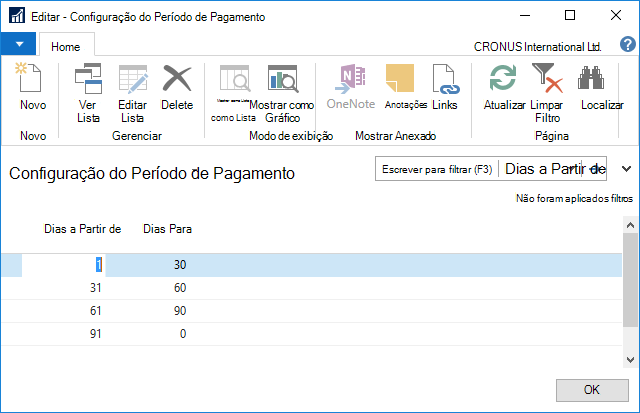Viewport: 640px width, 413px height.
Task: Click the list scrollbar up arrow
Action: (630, 225)
